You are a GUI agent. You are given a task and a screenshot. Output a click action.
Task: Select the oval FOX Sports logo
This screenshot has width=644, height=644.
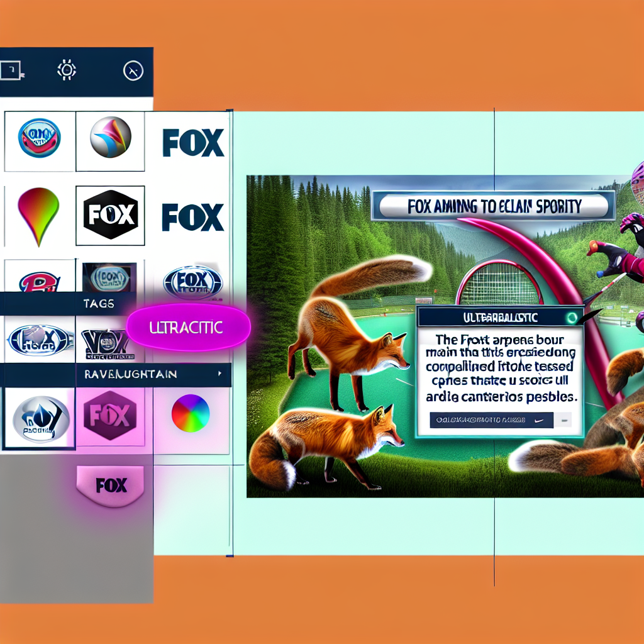192,282
